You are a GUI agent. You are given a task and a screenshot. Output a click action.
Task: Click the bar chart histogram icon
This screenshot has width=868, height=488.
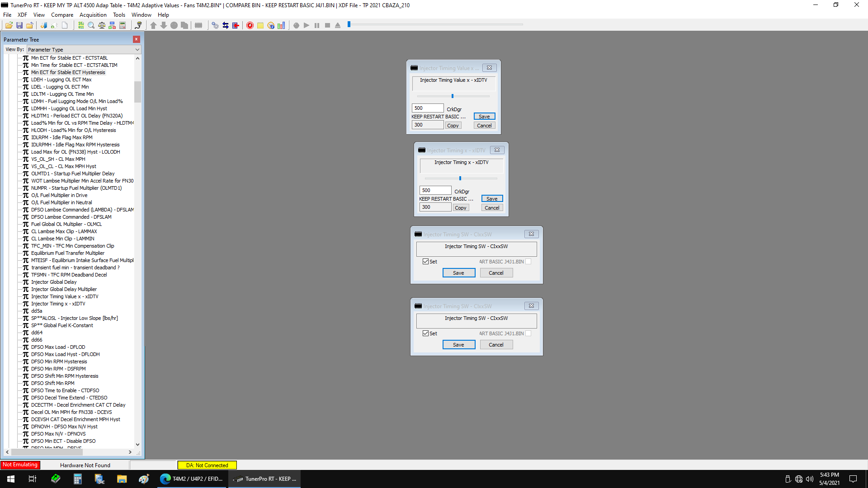(281, 25)
